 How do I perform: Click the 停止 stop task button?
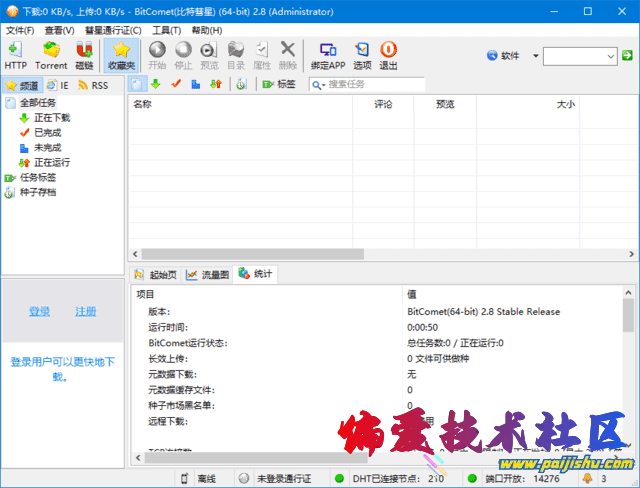coord(183,55)
